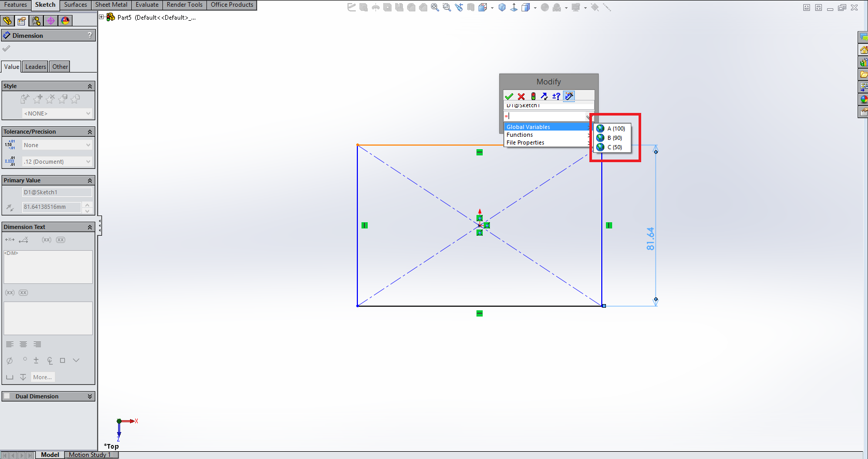Toggle upper Inspection Dimension boxed xx button
The image size is (868, 459).
point(61,240)
